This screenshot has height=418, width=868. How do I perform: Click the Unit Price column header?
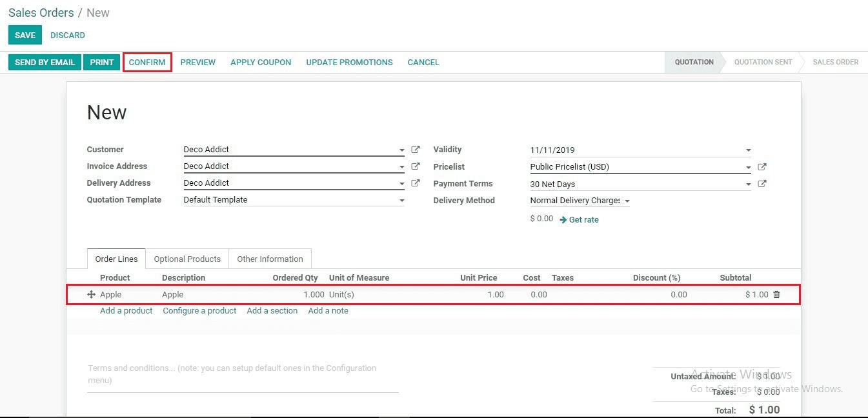(479, 278)
